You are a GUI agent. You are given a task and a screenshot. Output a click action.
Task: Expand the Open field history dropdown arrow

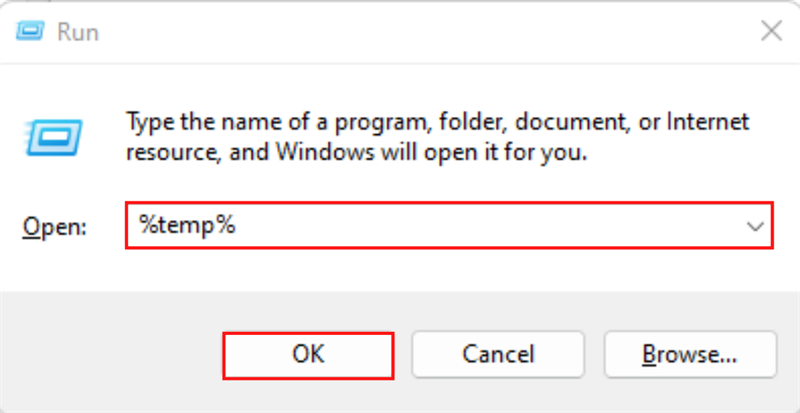pos(754,227)
